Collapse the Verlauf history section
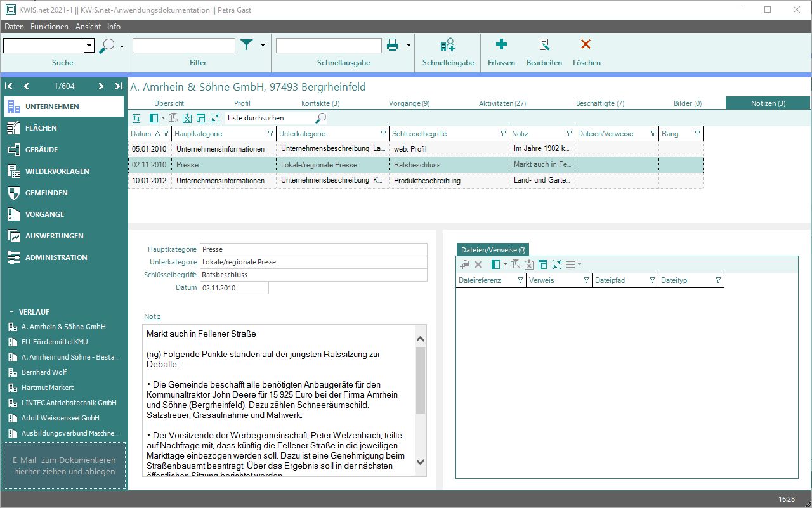Viewport: 812px width, 508px height. pos(11,312)
